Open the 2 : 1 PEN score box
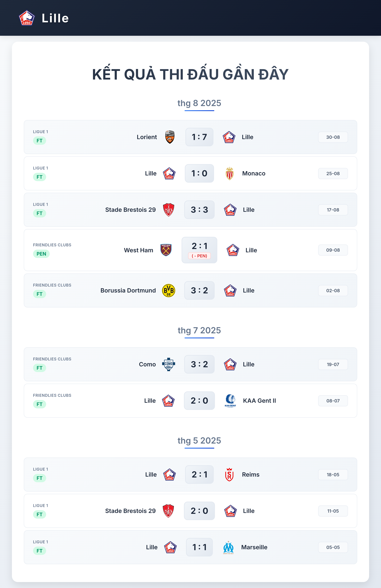The image size is (381, 588). pyautogui.click(x=199, y=250)
